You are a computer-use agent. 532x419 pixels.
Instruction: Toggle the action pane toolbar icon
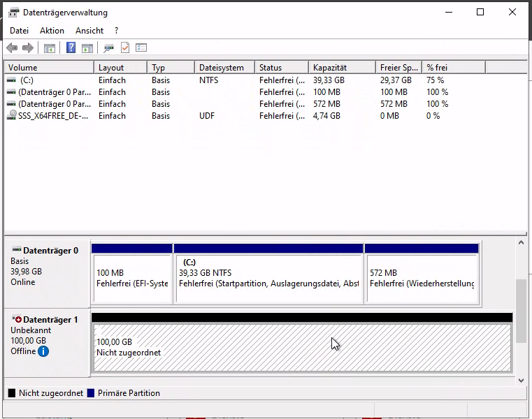[x=87, y=48]
